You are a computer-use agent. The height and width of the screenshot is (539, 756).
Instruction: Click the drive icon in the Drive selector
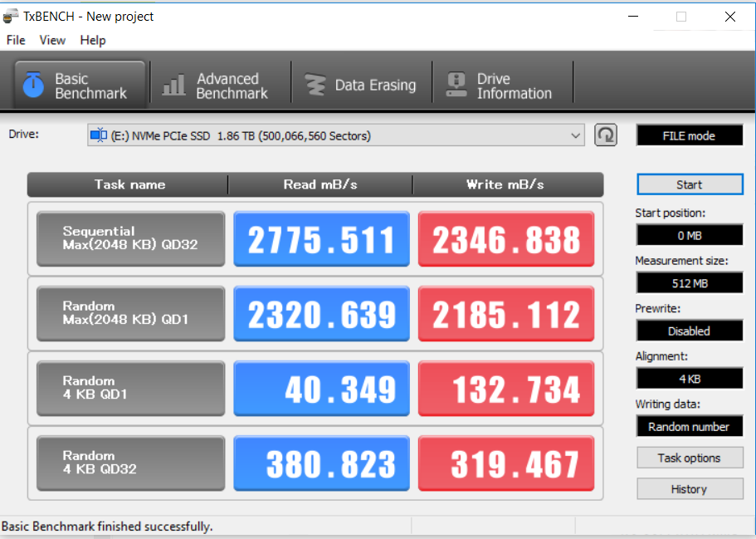click(x=99, y=135)
